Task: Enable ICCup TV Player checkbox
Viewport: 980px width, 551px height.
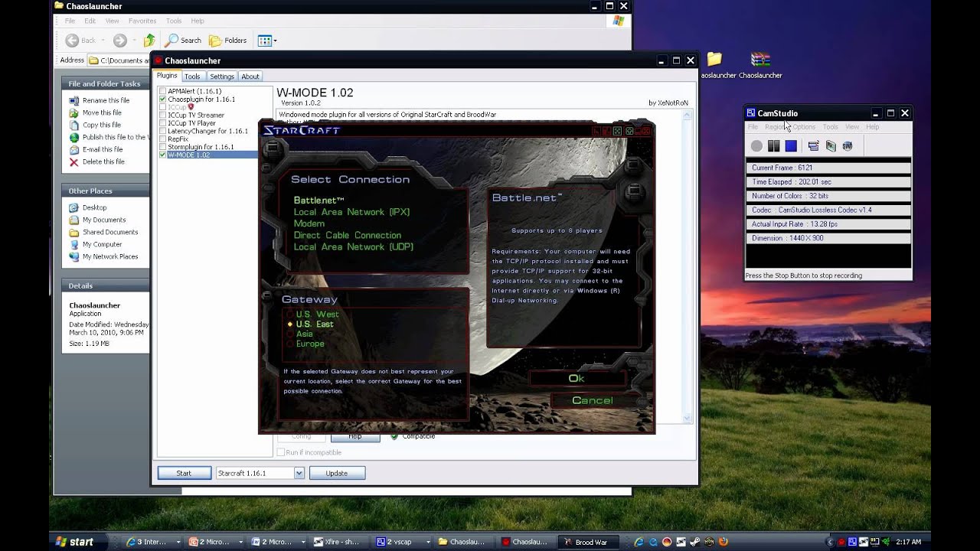Action: (x=162, y=123)
